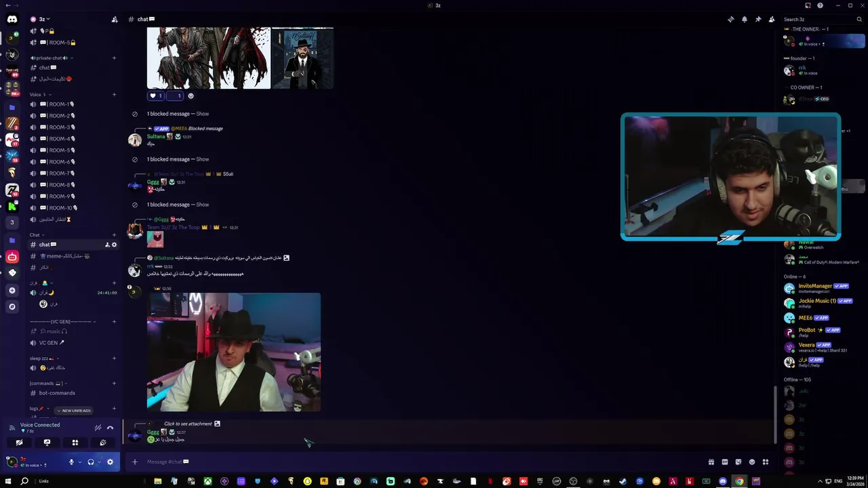Join ROOM-7 voice channel
The height and width of the screenshot is (488, 868).
coord(73,173)
